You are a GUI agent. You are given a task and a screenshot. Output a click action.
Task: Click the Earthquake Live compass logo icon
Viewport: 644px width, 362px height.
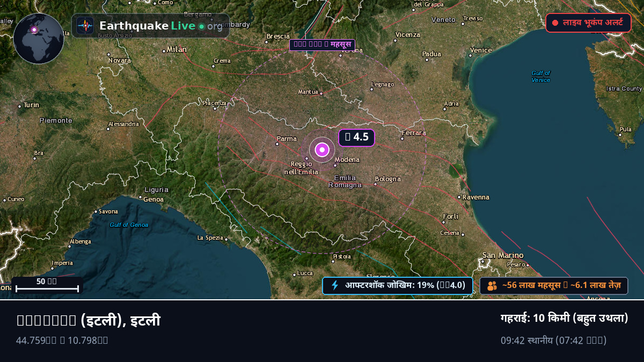pyautogui.click(x=85, y=25)
